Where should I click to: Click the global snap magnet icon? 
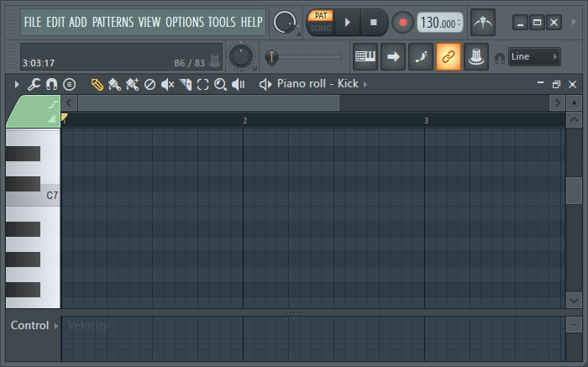click(500, 58)
